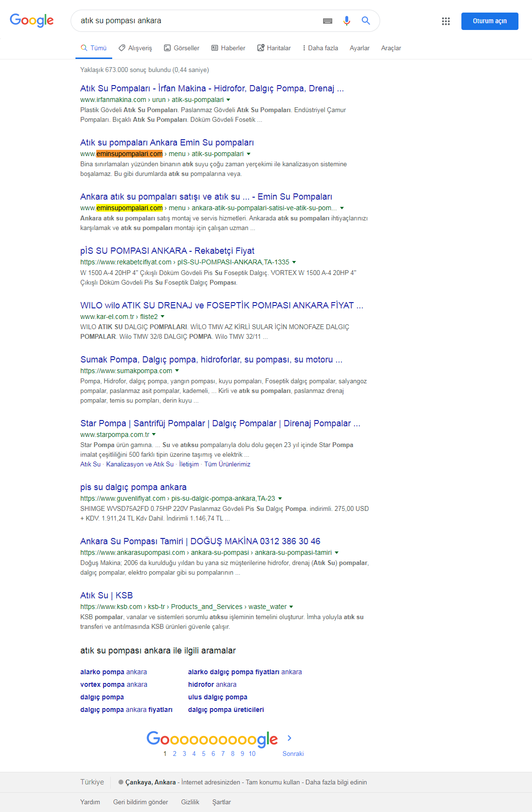The height and width of the screenshot is (812, 532).
Task: Open Ayarlar settings menu
Action: pos(359,48)
